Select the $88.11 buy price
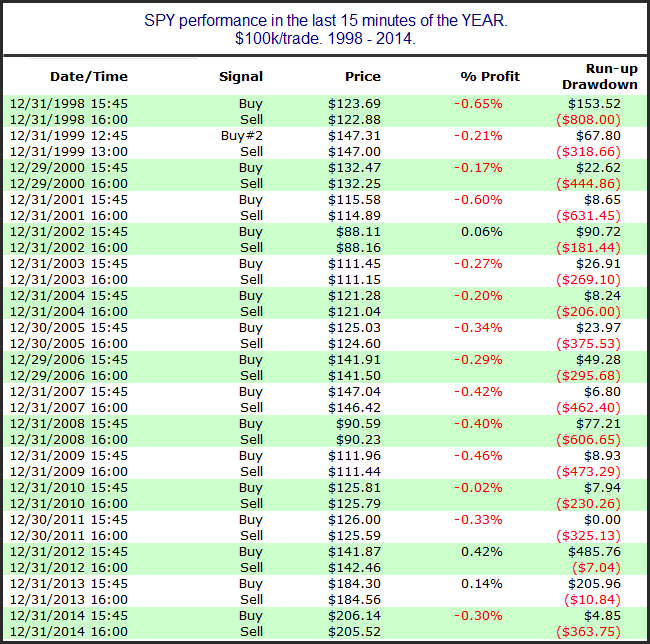Viewport: 650px width, 644px height. pos(358,232)
